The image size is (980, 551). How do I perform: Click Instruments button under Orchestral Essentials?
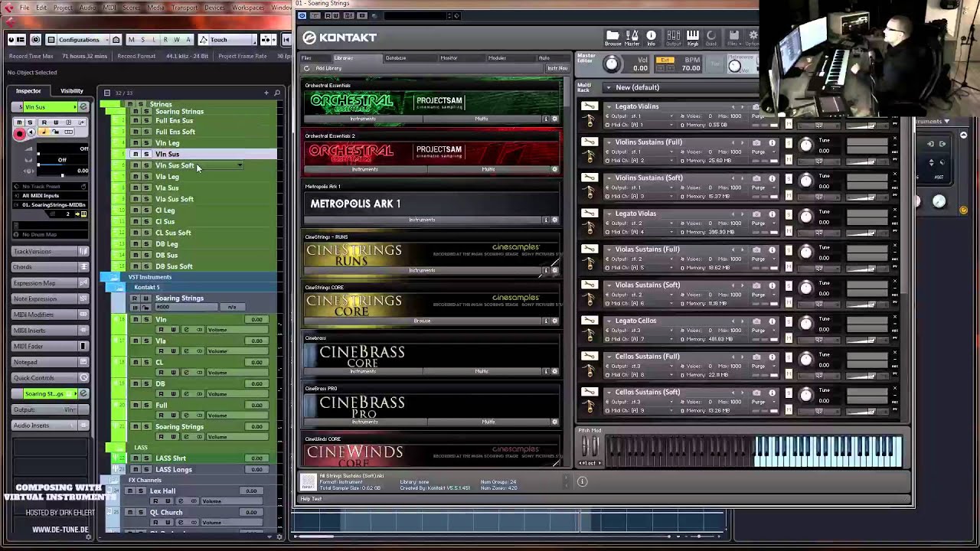[363, 119]
